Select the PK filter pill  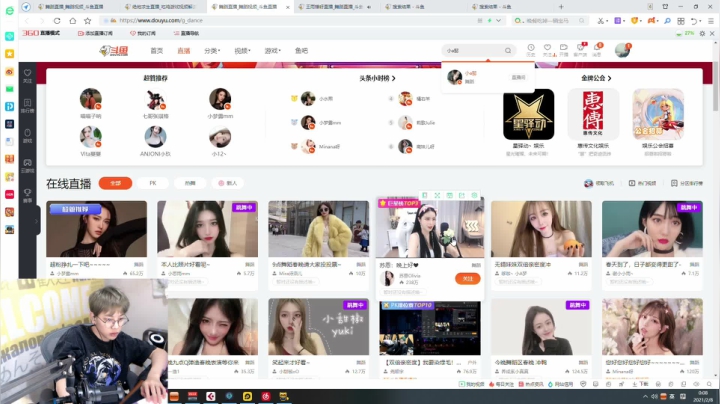[x=153, y=183]
